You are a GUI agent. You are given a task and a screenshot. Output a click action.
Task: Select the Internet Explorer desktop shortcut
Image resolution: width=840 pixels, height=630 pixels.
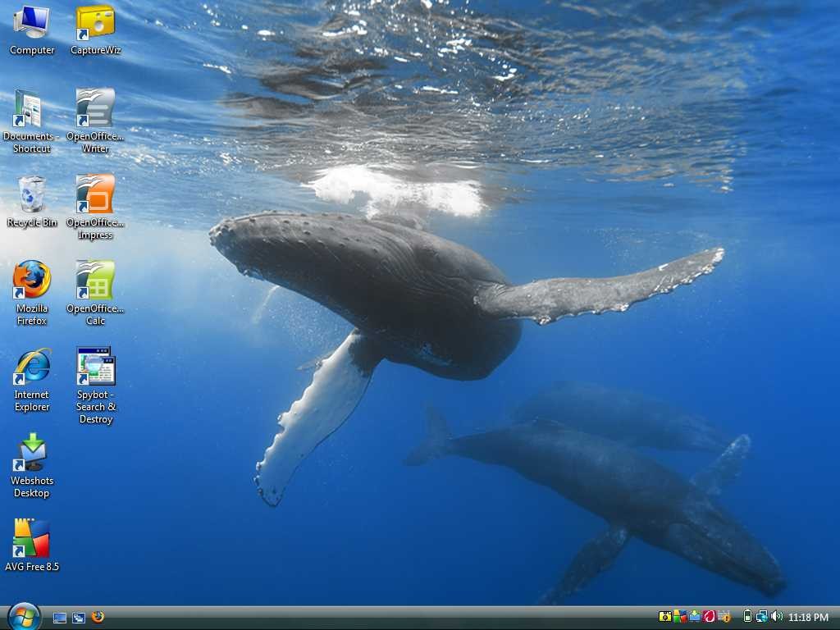click(x=32, y=379)
